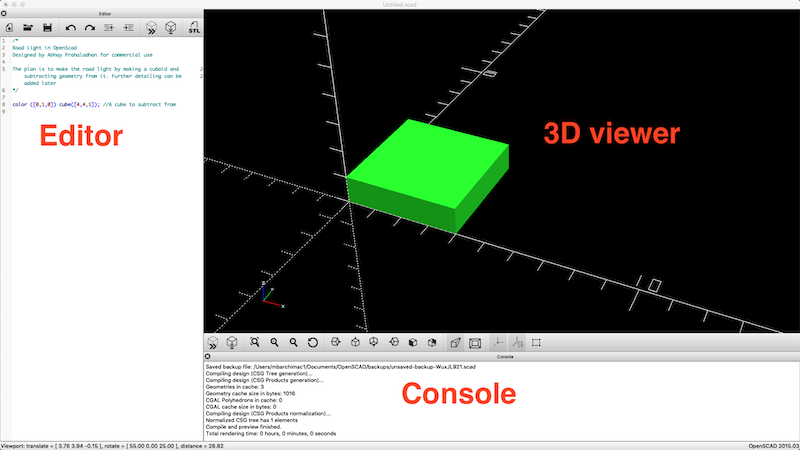Viewport: 800px width, 450px height.
Task: Export the model as STL
Action: tap(194, 28)
